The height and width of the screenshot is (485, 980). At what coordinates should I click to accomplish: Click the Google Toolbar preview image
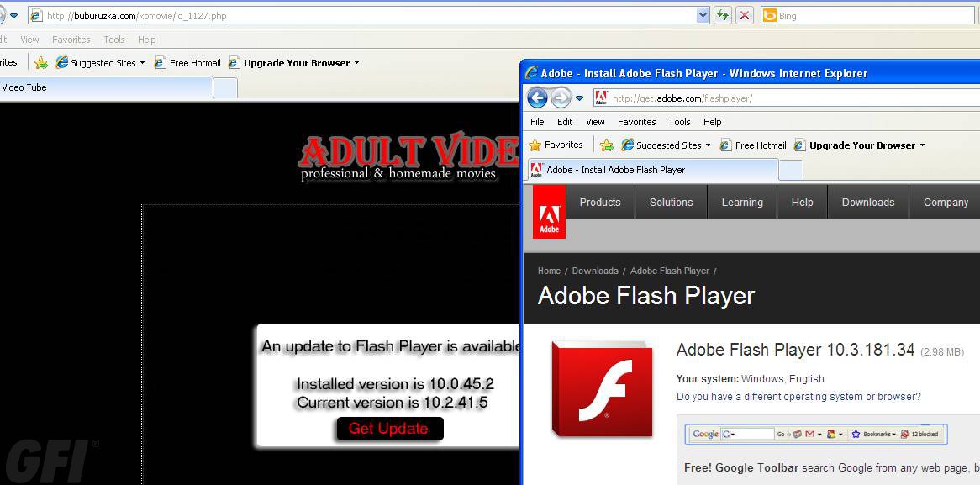pyautogui.click(x=816, y=434)
